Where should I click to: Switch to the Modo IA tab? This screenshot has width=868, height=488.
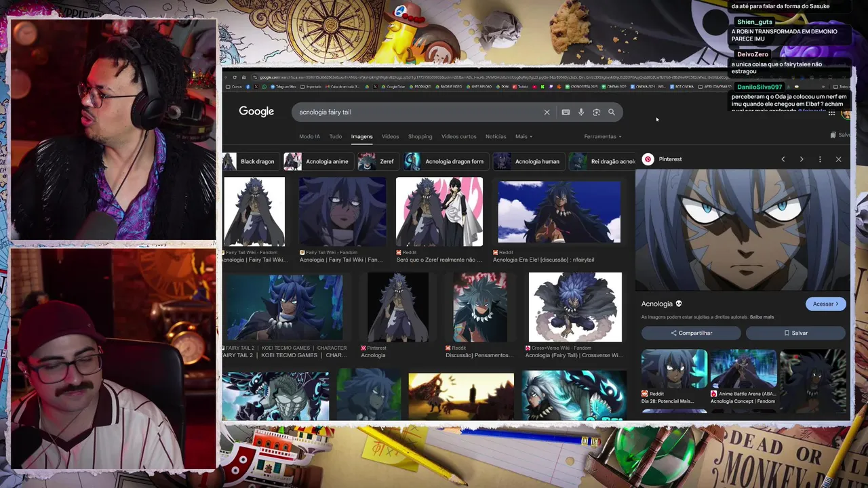click(309, 136)
